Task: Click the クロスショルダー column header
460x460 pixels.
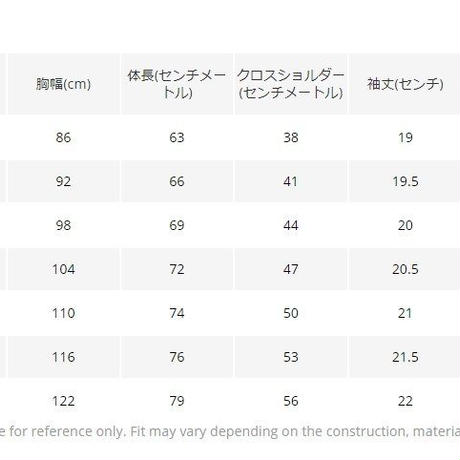Action: 291,84
